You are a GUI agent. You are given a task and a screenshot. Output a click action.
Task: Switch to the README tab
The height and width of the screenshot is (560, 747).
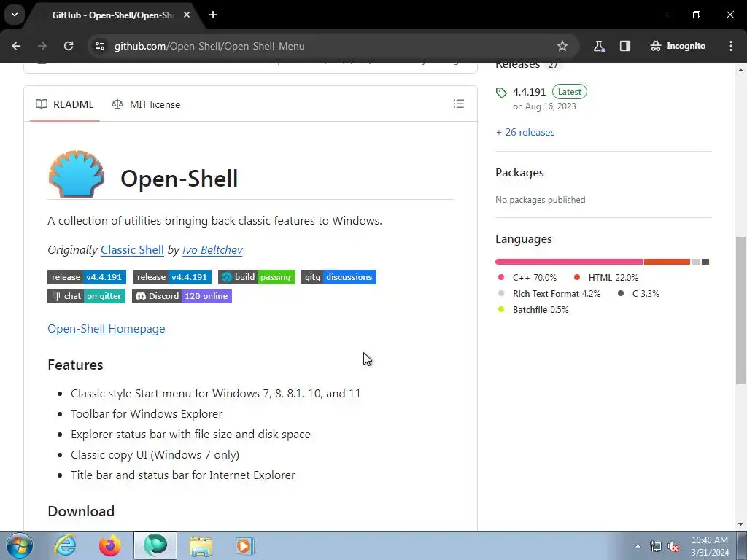click(x=65, y=104)
